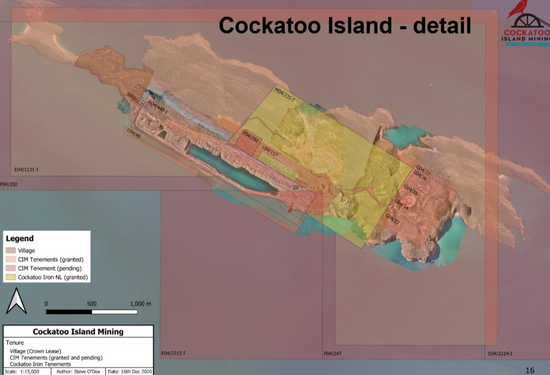The image size is (550, 375).
Task: Click the scale bar graphic
Action: [x=92, y=312]
